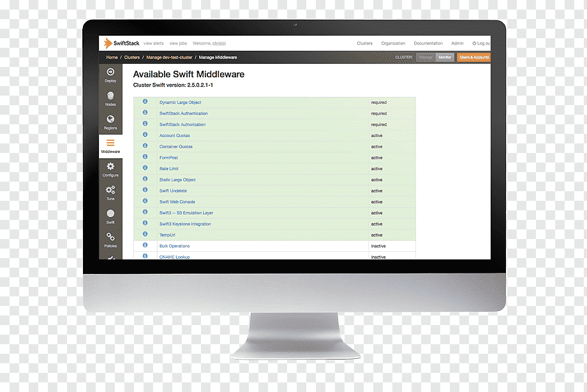Click the required status of Dynamic Large Object
The height and width of the screenshot is (392, 587).
pos(379,103)
